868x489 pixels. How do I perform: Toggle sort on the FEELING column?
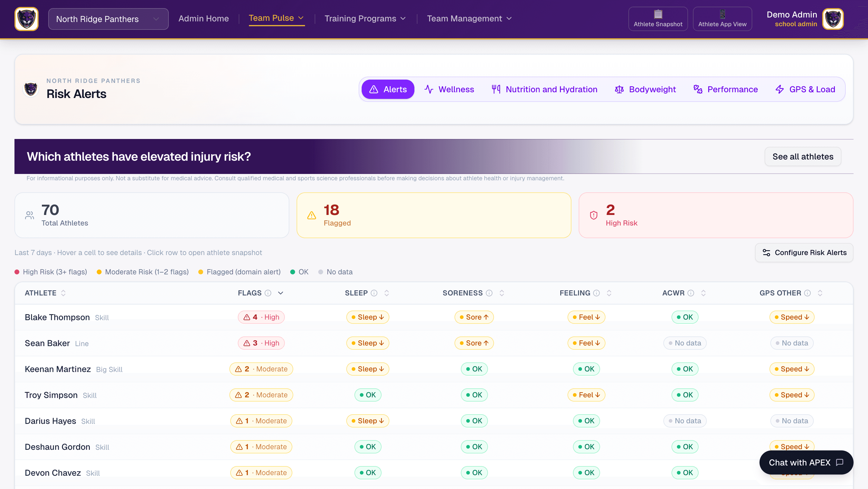click(609, 293)
